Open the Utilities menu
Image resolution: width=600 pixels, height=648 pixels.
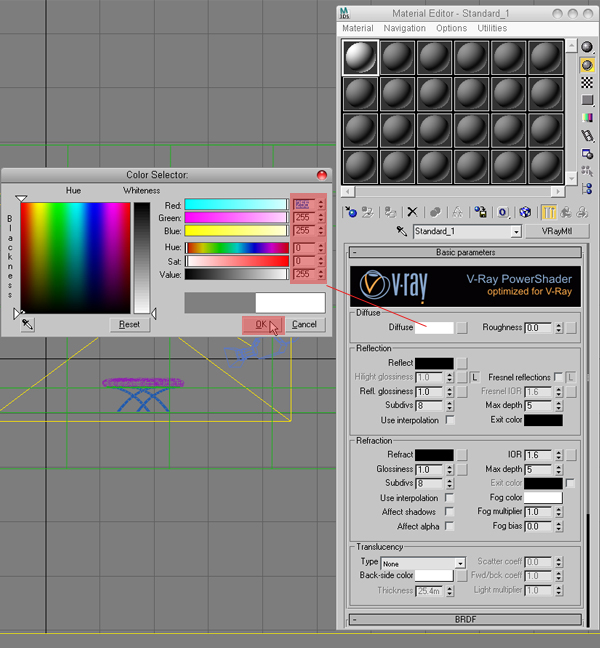tap(492, 28)
